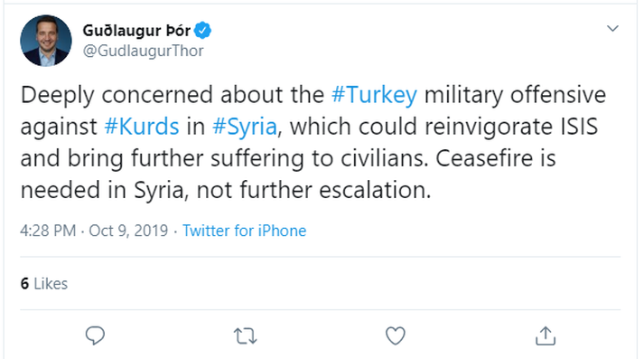View the 6 Likes list
644x359 pixels.
(44, 283)
